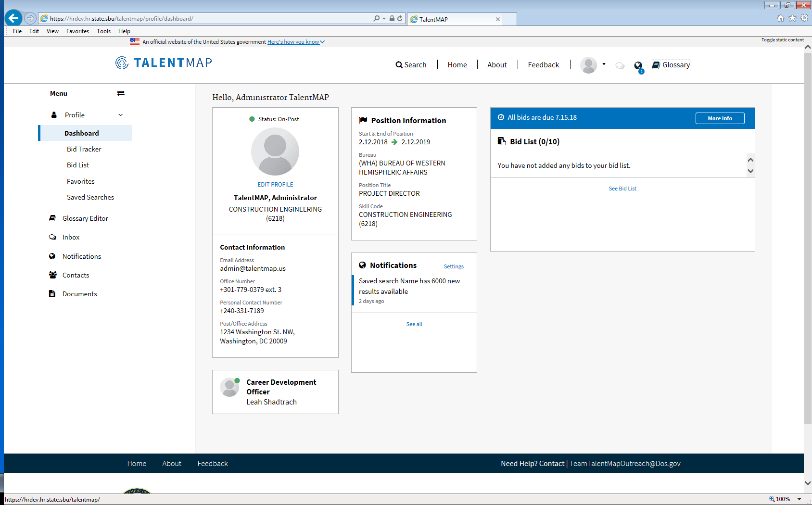Viewport: 812px width, 505px height.
Task: Click the Search link in header
Action: (x=411, y=65)
